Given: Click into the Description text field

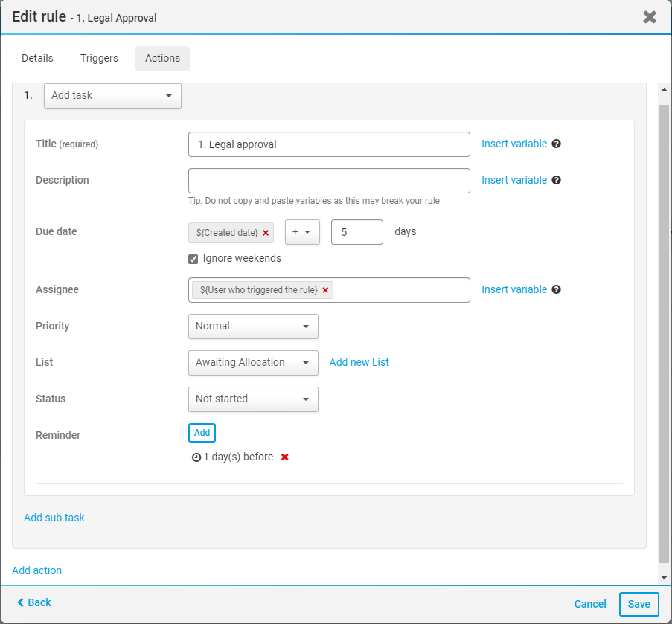Looking at the screenshot, I should click(329, 181).
